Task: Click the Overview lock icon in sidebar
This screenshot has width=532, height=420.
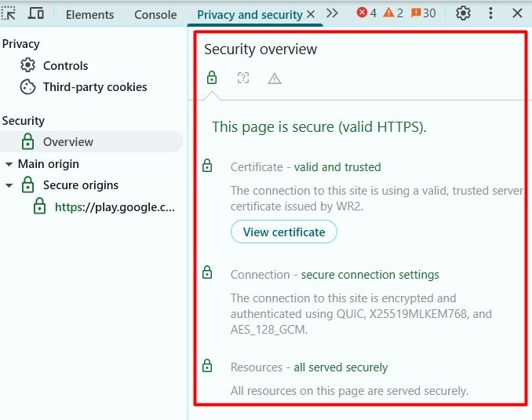Action: 27,141
